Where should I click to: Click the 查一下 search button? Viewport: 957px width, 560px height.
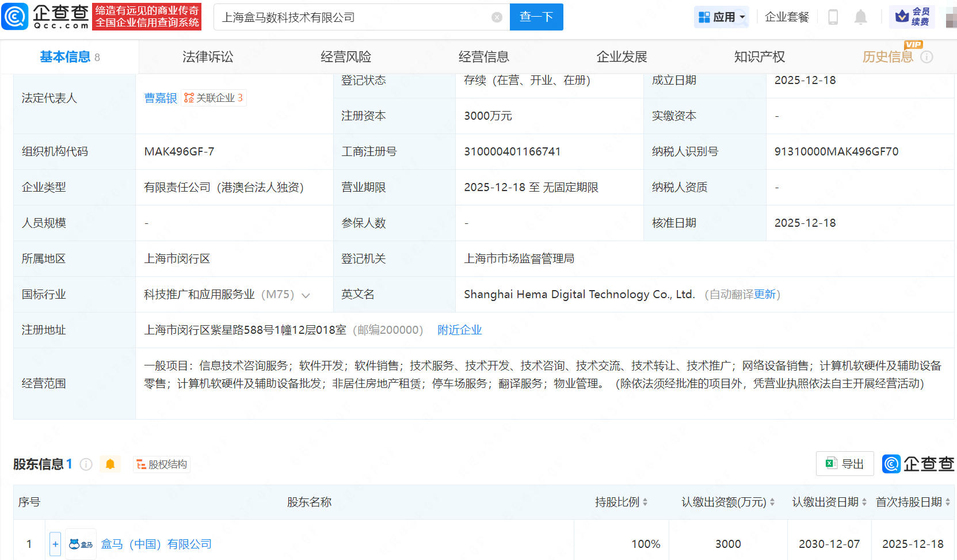[536, 17]
